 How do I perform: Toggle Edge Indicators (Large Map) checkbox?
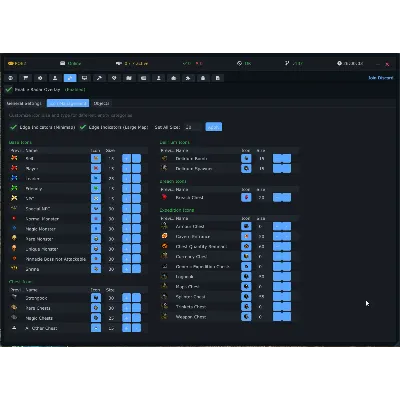pos(83,127)
